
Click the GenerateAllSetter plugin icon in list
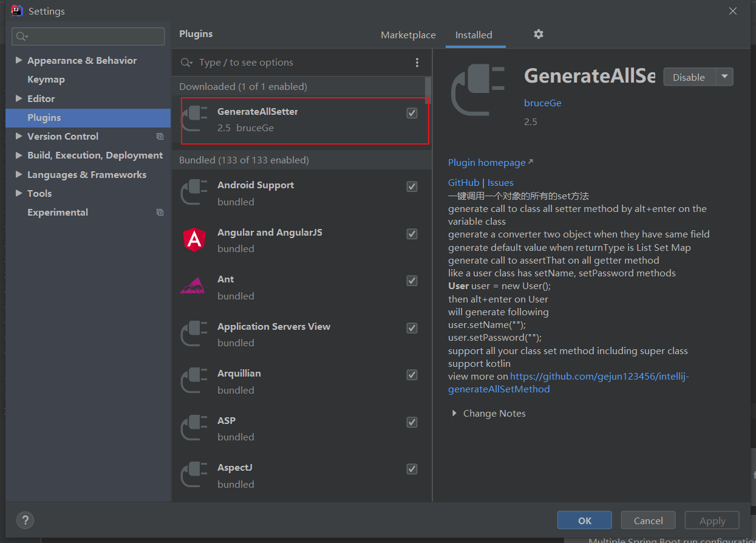195,119
